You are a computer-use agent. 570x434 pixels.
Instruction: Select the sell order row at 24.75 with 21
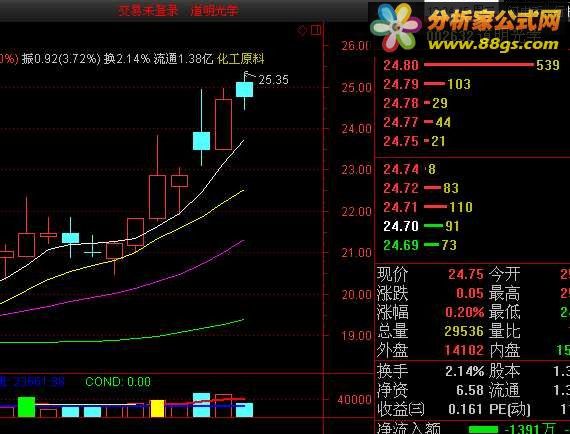[x=414, y=141]
